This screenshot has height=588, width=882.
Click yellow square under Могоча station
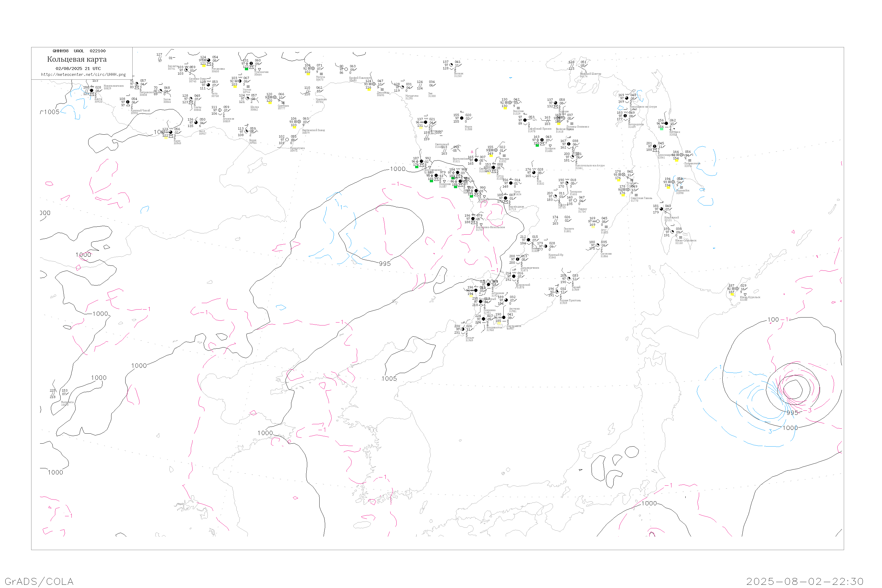(308, 74)
